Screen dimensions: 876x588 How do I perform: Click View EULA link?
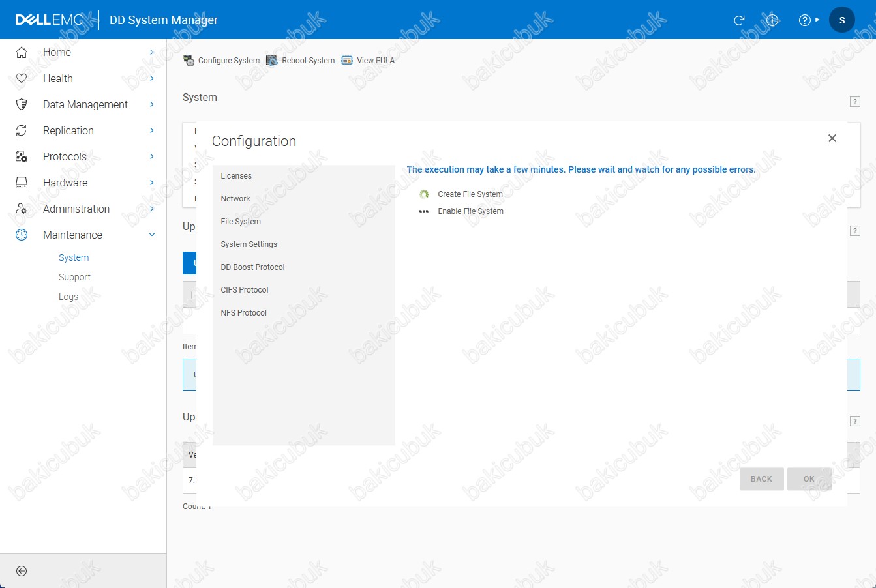369,61
